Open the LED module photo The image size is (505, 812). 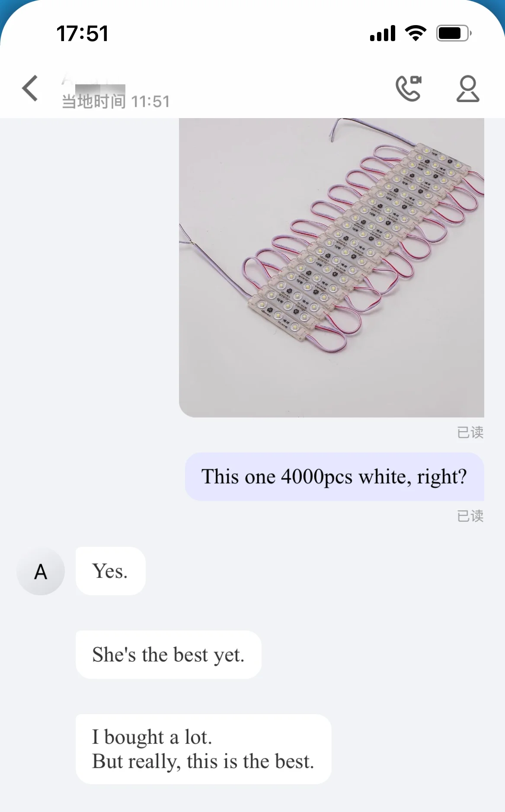[x=332, y=267]
